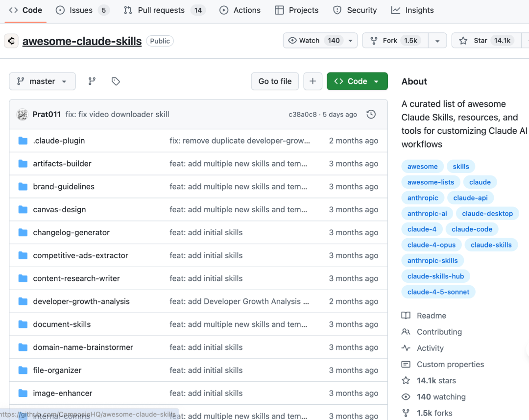
Task: Click the plus add file button
Action: [313, 81]
